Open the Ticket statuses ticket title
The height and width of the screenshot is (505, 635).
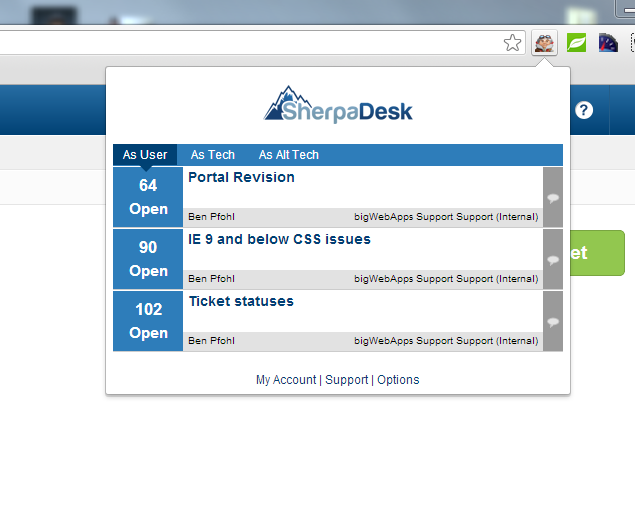241,301
